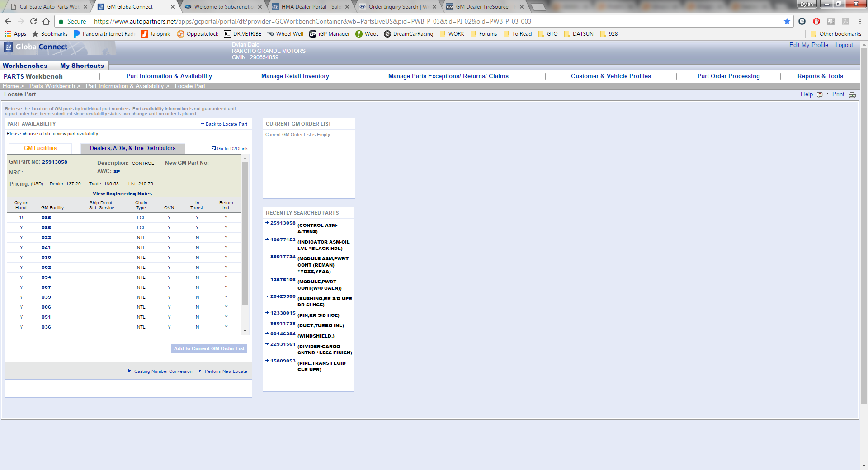Image resolution: width=868 pixels, height=470 pixels.
Task: Open the Other bookmarks folder
Action: 836,34
